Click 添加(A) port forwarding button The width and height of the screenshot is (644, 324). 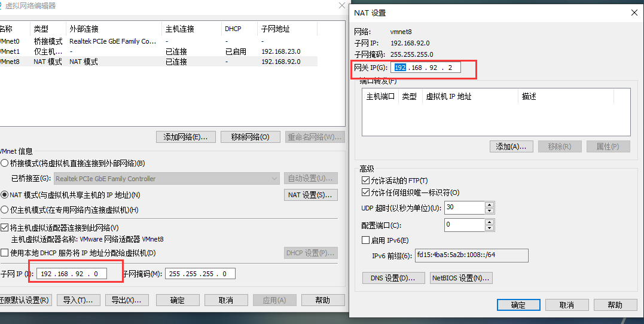point(511,146)
